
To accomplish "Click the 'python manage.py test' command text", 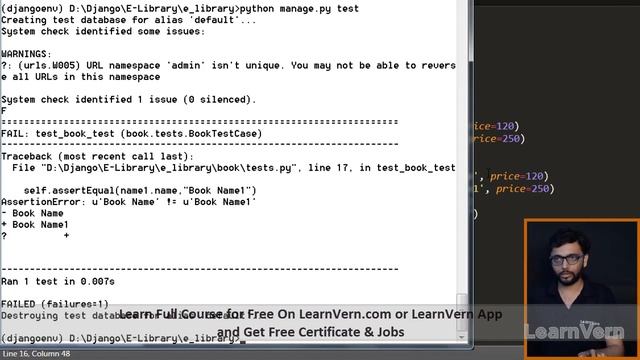I will pyautogui.click(x=299, y=9).
